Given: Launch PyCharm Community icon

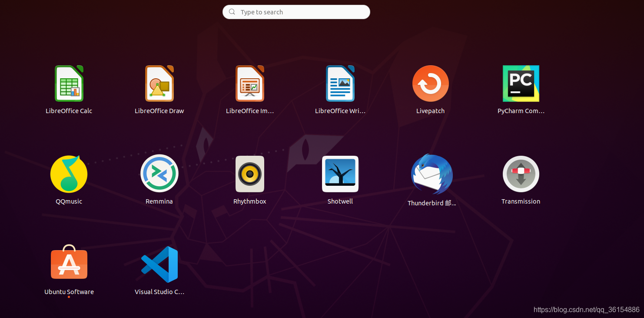Looking at the screenshot, I should (x=521, y=84).
